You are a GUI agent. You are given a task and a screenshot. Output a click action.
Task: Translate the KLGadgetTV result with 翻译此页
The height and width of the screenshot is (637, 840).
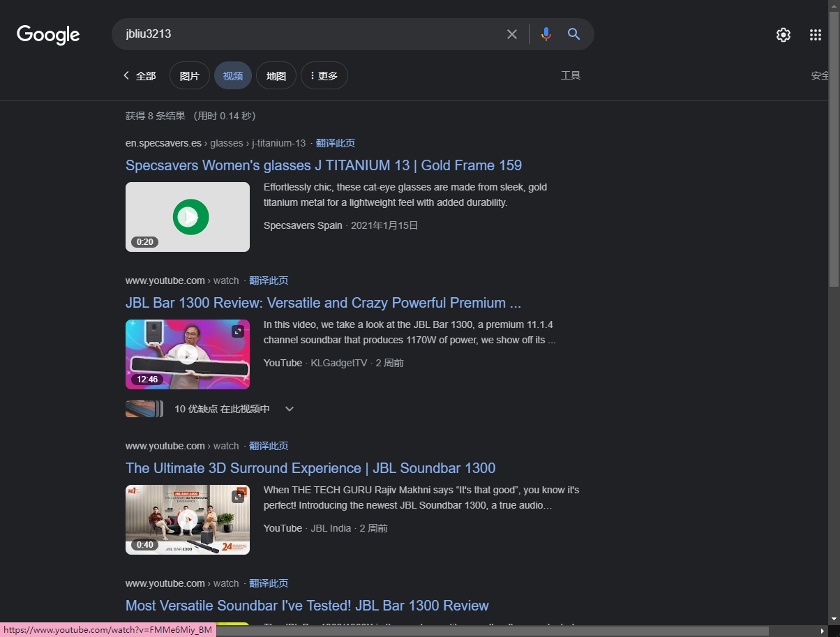(x=269, y=280)
